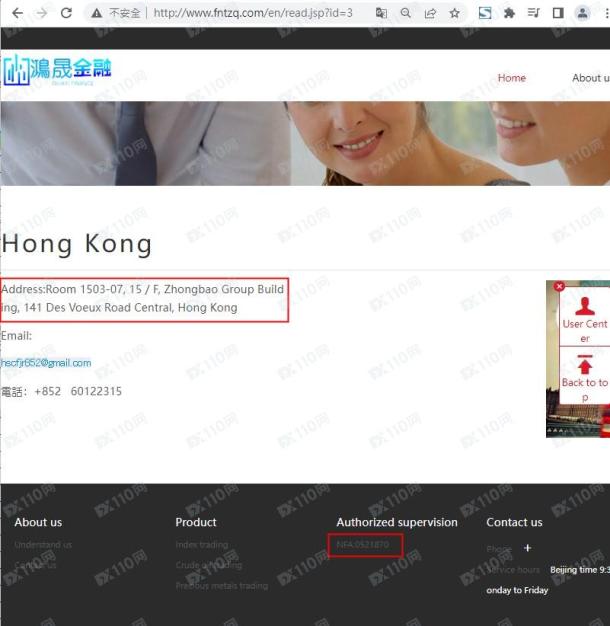
Task: Click the Contact us footer heading
Action: [x=514, y=522]
